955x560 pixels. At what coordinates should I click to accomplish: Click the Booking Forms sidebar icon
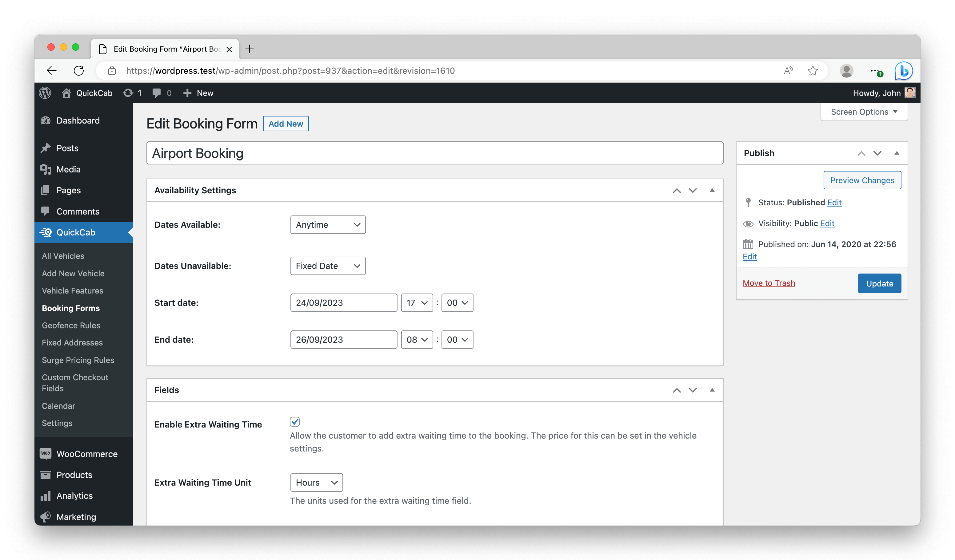70,307
